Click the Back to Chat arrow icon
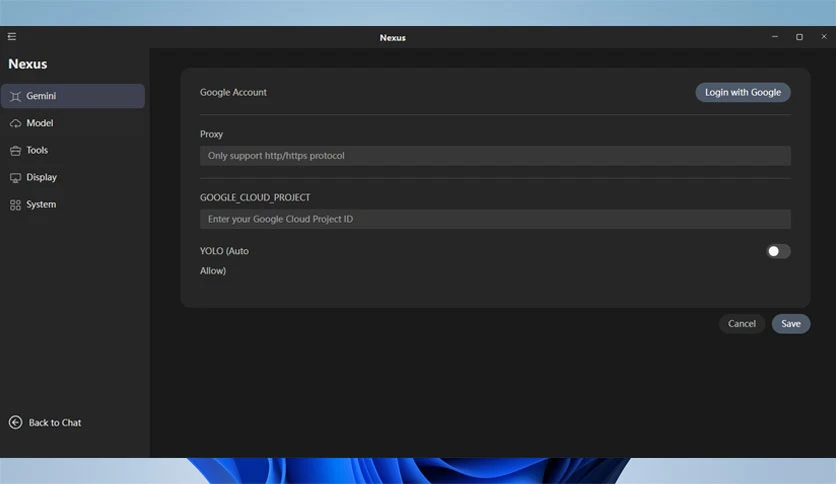Image resolution: width=836 pixels, height=484 pixels. tap(15, 423)
